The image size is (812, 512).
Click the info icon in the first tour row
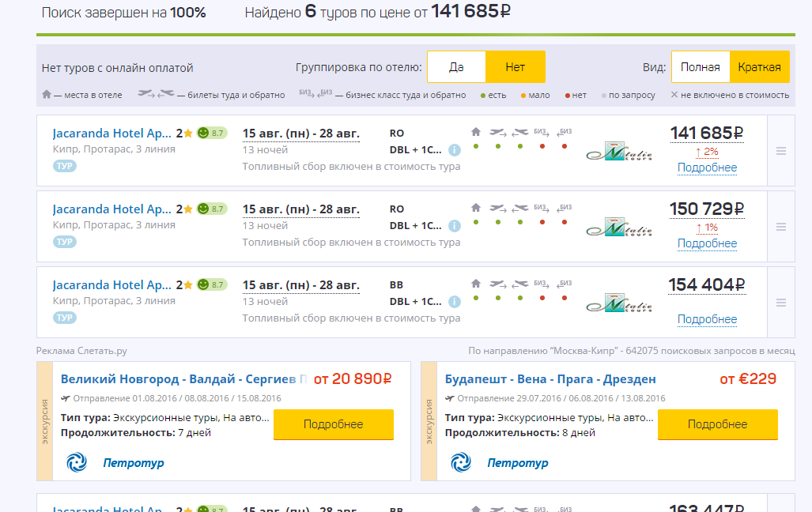tap(455, 150)
